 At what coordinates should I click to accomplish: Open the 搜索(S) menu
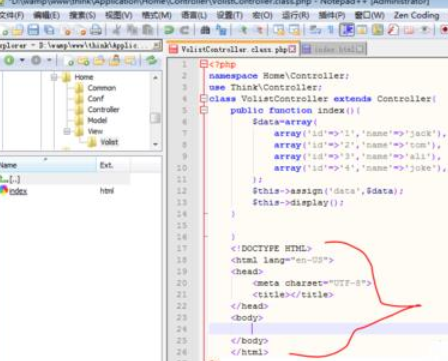click(82, 15)
